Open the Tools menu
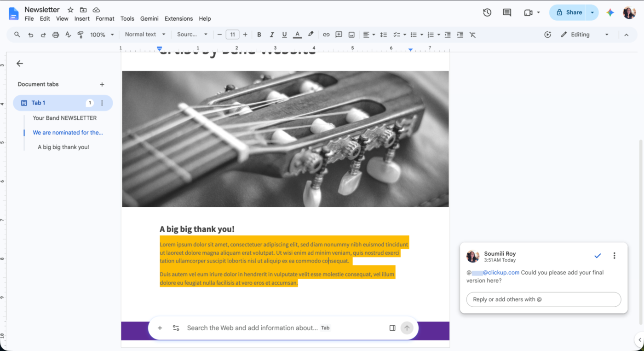The image size is (644, 351). [127, 19]
